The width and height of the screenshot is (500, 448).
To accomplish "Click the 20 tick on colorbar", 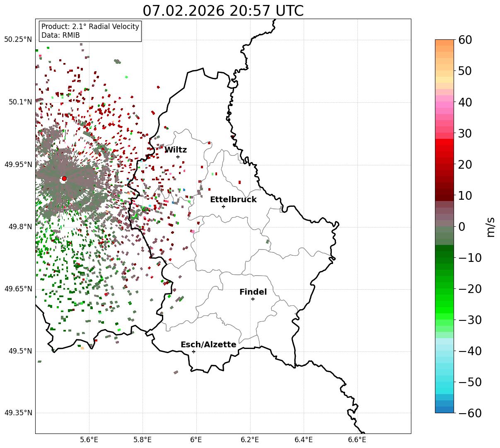I will (x=465, y=165).
